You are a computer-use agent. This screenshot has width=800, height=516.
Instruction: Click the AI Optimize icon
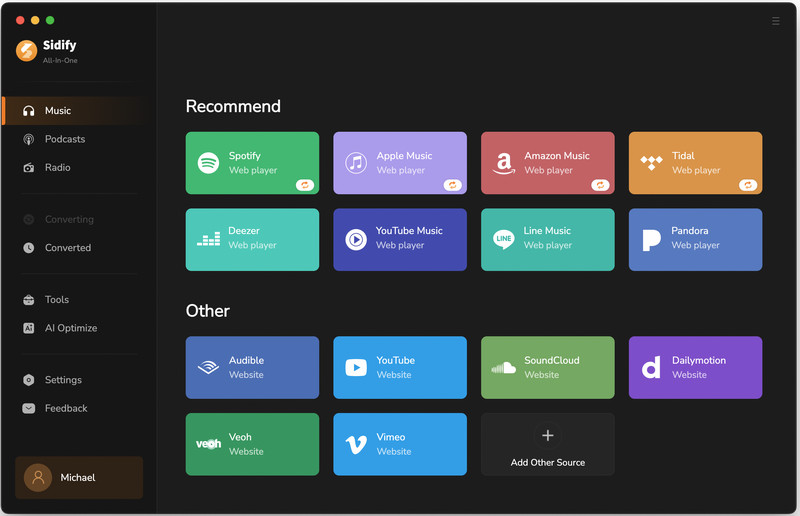(x=29, y=328)
